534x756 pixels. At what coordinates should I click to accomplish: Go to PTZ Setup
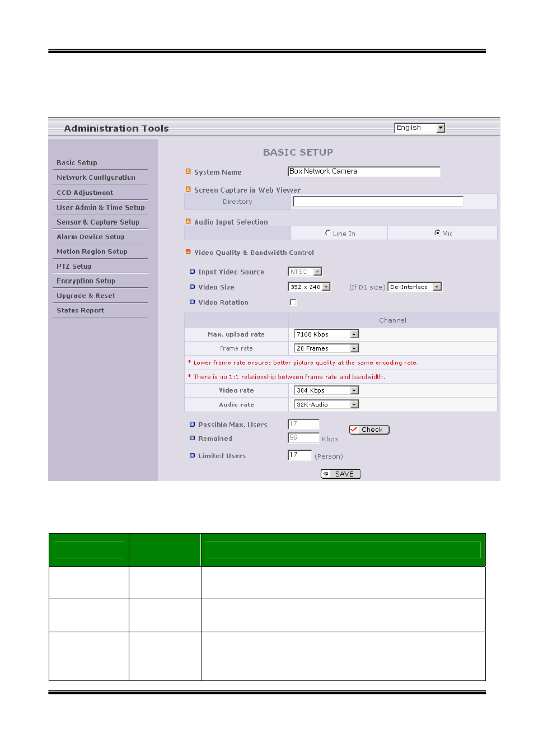[74, 267]
